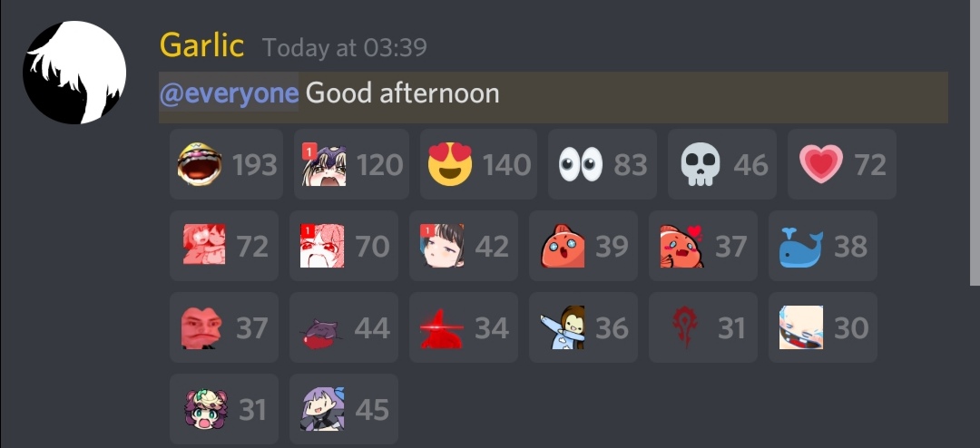Open Garlic's profile avatar

(x=74, y=73)
